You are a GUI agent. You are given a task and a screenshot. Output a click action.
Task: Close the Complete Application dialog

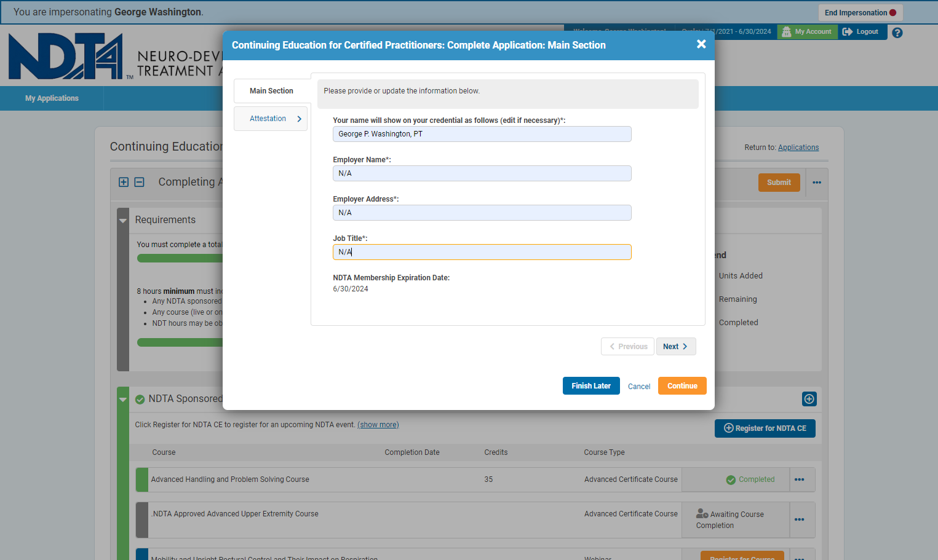pyautogui.click(x=701, y=44)
